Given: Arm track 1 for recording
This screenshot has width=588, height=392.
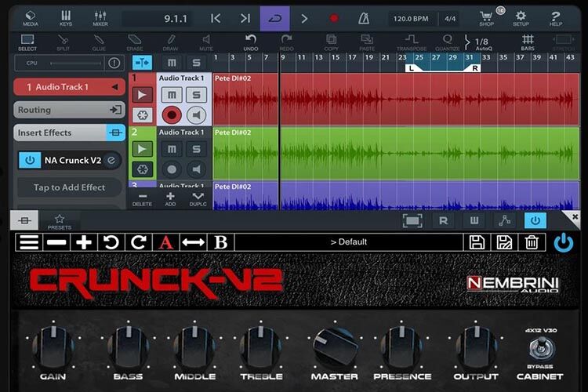Looking at the screenshot, I should click(172, 114).
